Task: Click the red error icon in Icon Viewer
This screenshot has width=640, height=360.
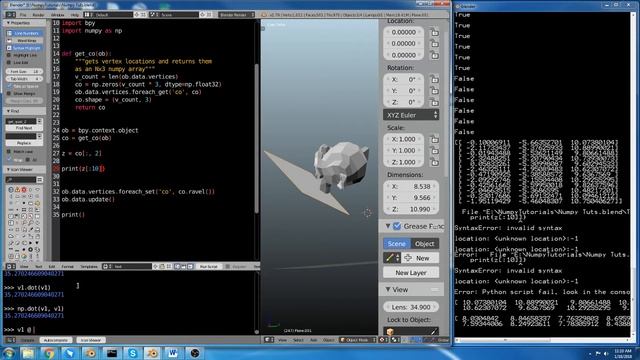Action: (x=24, y=190)
